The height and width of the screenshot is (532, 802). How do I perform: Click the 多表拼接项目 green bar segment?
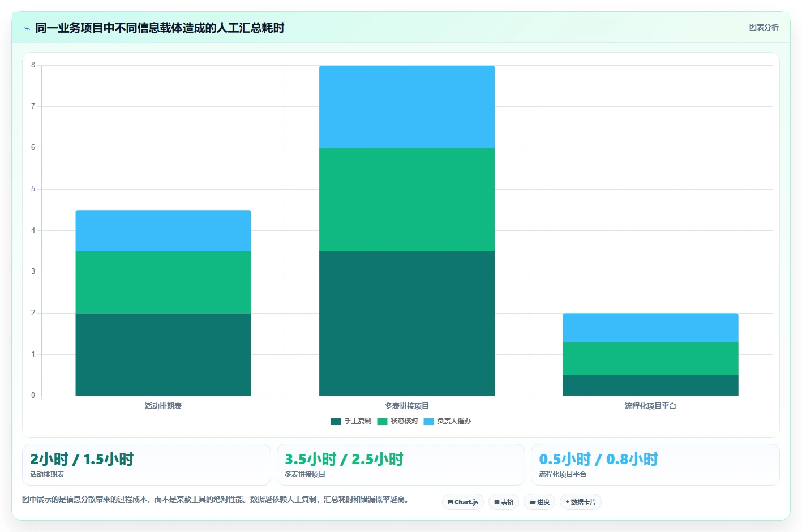pyautogui.click(x=407, y=200)
